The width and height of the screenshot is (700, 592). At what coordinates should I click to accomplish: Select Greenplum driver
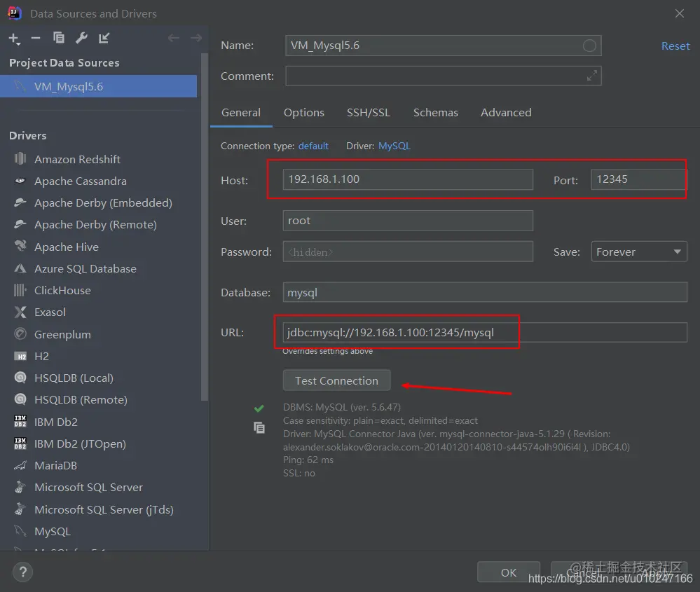coord(62,334)
